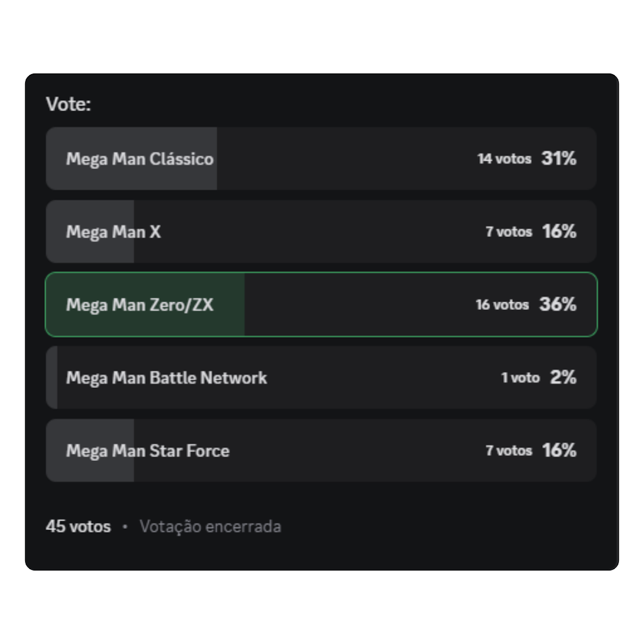The height and width of the screenshot is (644, 644).
Task: View the 14 votos count for Clássico
Action: tap(504, 158)
